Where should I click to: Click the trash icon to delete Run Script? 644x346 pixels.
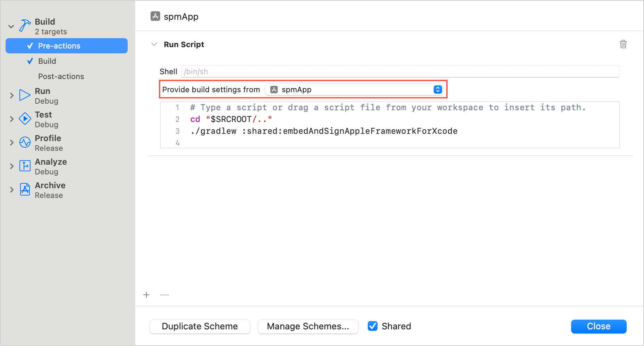(623, 44)
